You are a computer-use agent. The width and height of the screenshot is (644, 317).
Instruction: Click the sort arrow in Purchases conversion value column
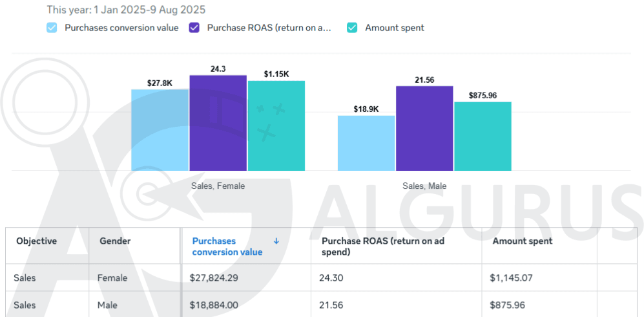point(276,241)
